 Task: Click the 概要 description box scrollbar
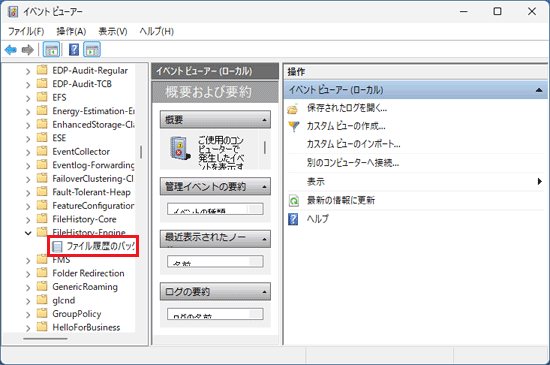(x=264, y=147)
